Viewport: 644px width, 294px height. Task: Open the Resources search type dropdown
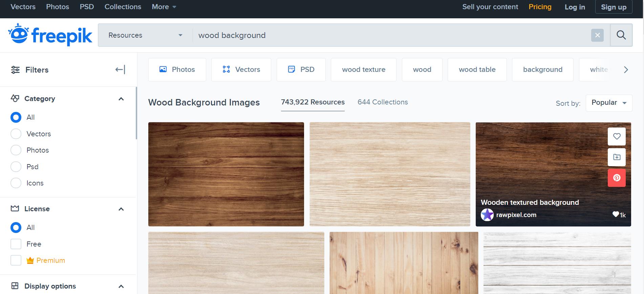145,35
